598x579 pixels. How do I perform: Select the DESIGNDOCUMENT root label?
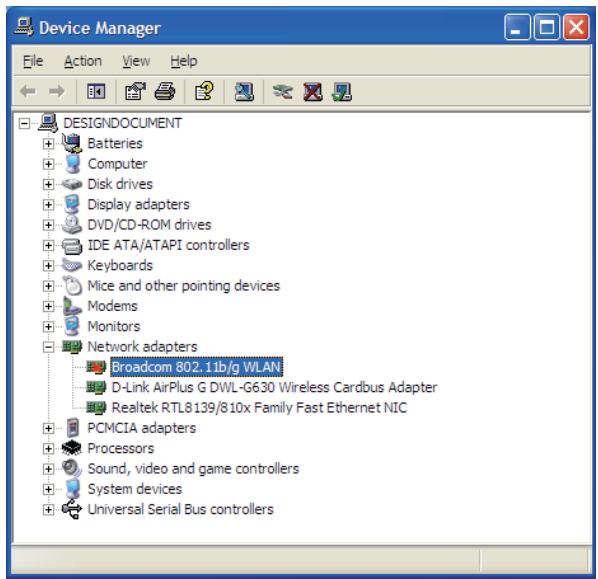122,123
